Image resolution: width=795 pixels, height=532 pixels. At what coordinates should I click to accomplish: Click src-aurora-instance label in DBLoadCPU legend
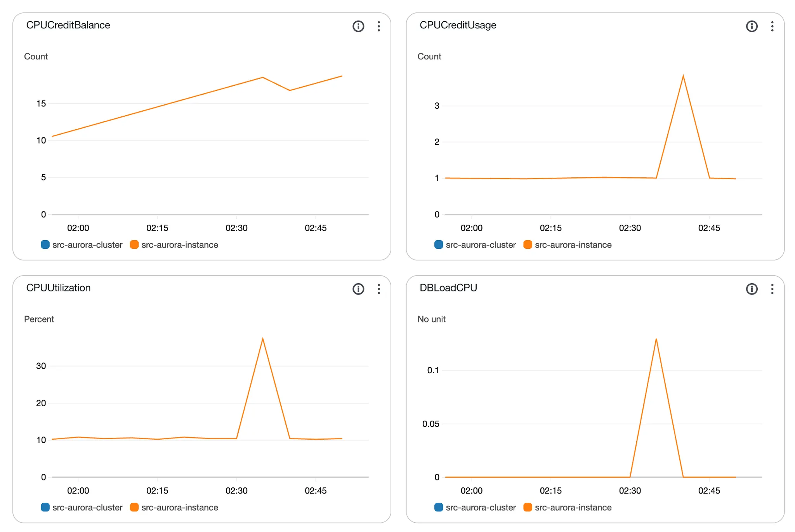(x=573, y=507)
